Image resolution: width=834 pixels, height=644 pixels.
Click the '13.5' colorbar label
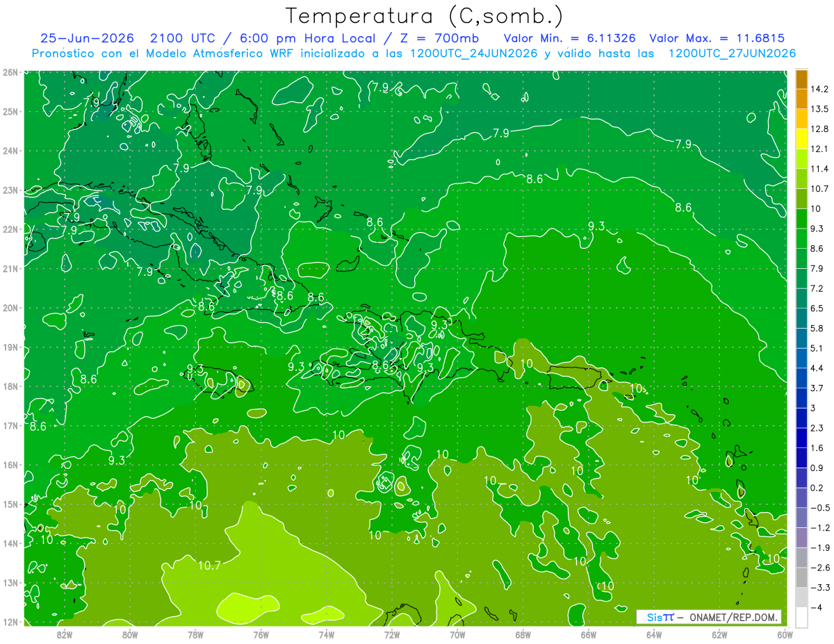819,109
